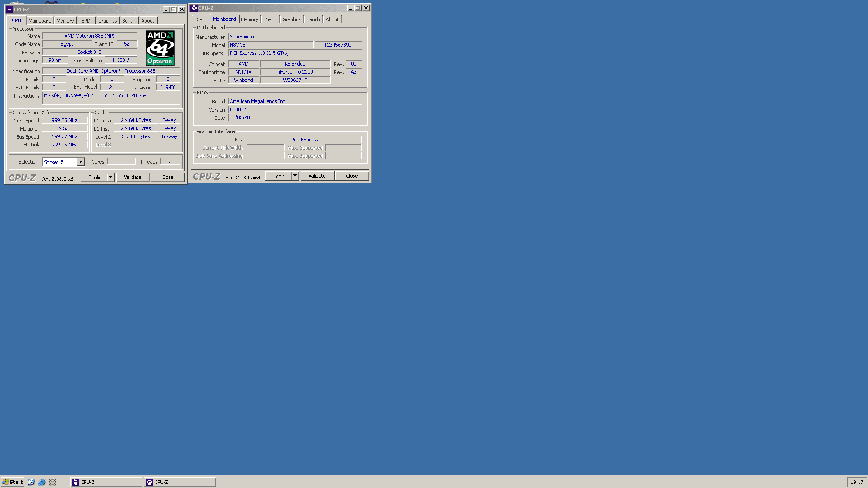The height and width of the screenshot is (488, 868).
Task: Expand the Tools arrow in right CPU-Z window
Action: (295, 176)
